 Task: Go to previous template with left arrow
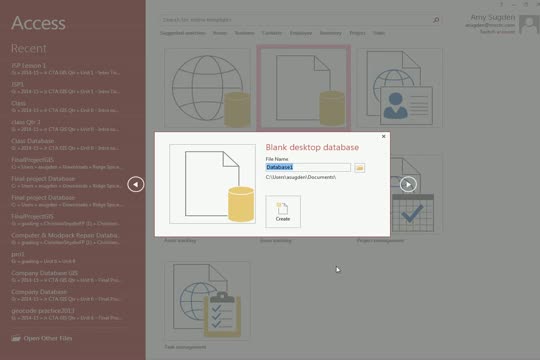point(136,184)
